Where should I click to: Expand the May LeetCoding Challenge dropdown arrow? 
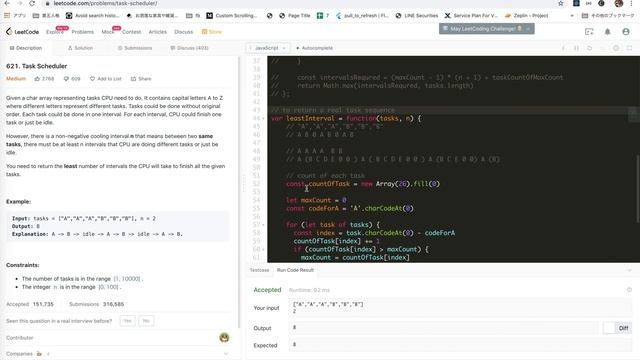pos(528,29)
